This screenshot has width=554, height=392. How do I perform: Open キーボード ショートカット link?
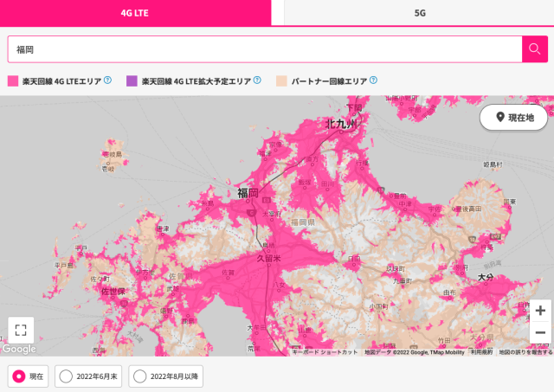coord(325,352)
